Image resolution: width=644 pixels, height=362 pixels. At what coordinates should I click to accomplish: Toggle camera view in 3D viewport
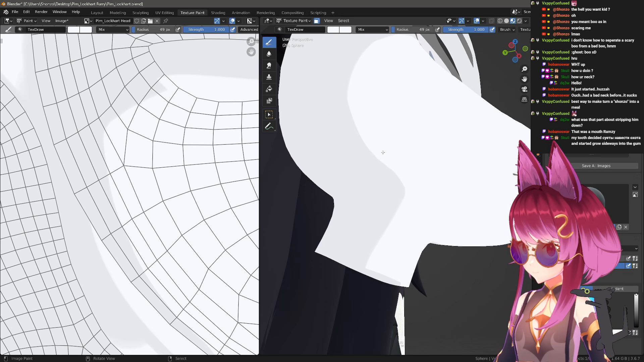coord(524,89)
